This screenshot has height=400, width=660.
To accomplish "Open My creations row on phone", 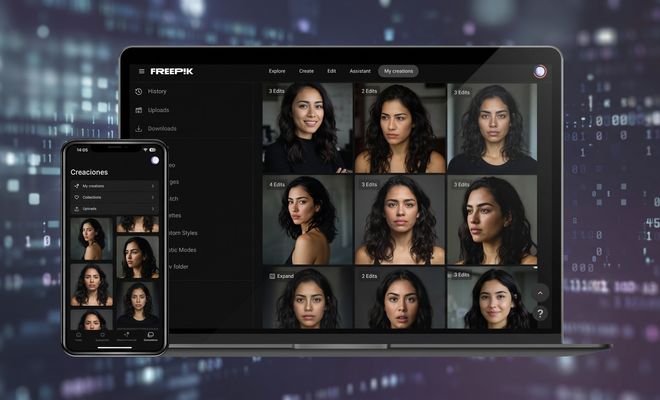I will [x=114, y=186].
